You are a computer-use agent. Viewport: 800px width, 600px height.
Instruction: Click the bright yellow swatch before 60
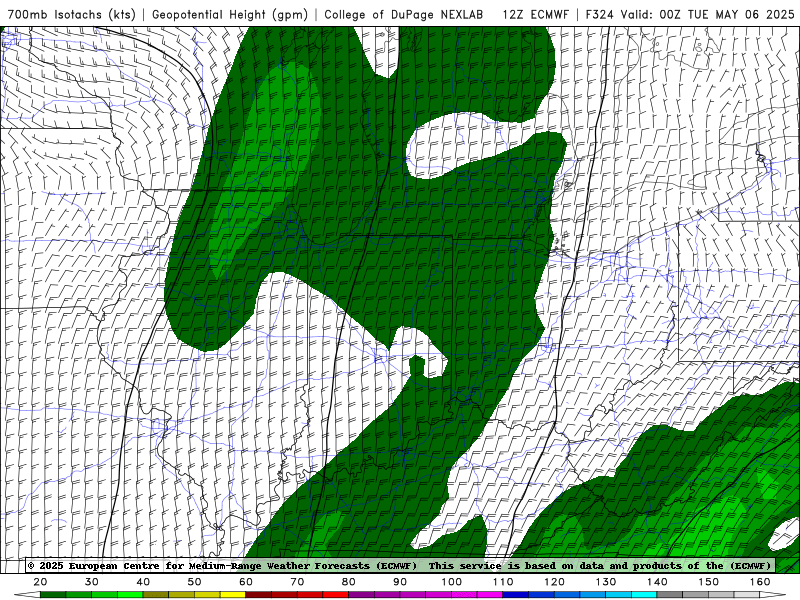(x=233, y=595)
